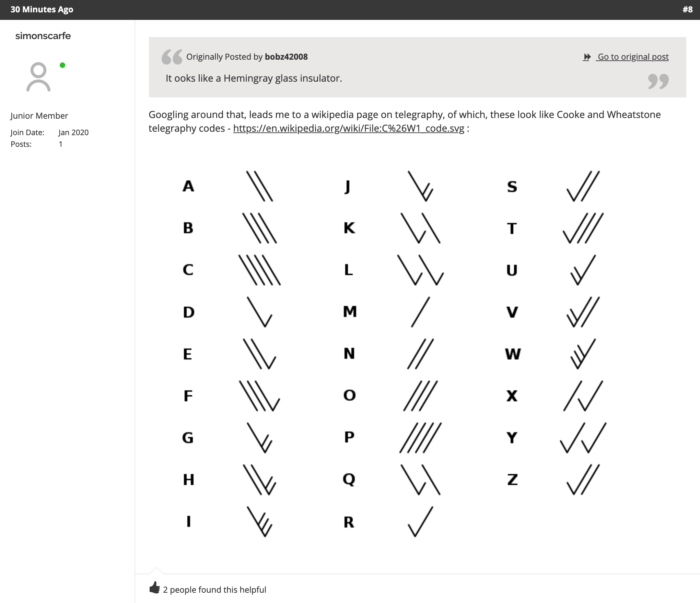Viewport: 700px width, 603px height.
Task: Click the check mark symbol for letter R
Action: (x=420, y=521)
